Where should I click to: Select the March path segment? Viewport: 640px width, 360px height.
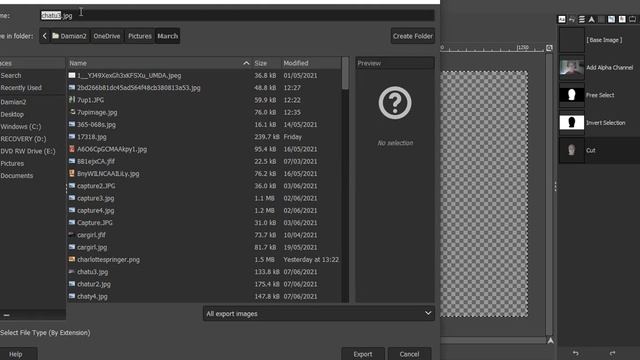click(x=168, y=36)
